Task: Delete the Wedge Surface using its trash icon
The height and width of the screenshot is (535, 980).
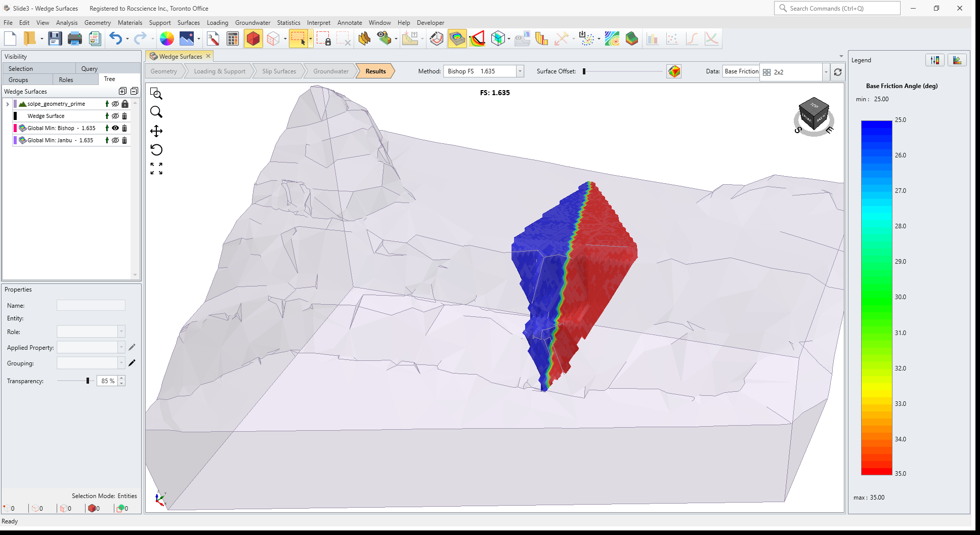Action: [124, 115]
